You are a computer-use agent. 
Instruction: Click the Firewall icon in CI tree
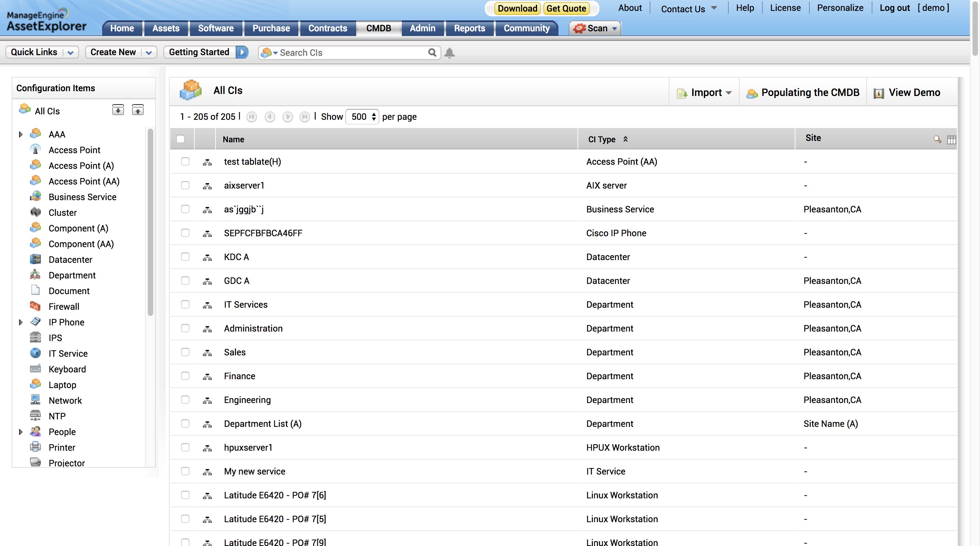[x=35, y=306]
